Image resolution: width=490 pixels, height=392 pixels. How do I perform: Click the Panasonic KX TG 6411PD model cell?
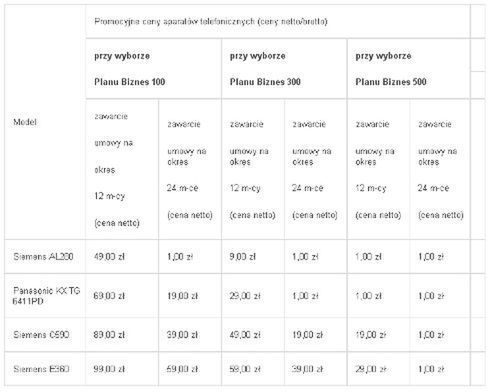tap(45, 296)
